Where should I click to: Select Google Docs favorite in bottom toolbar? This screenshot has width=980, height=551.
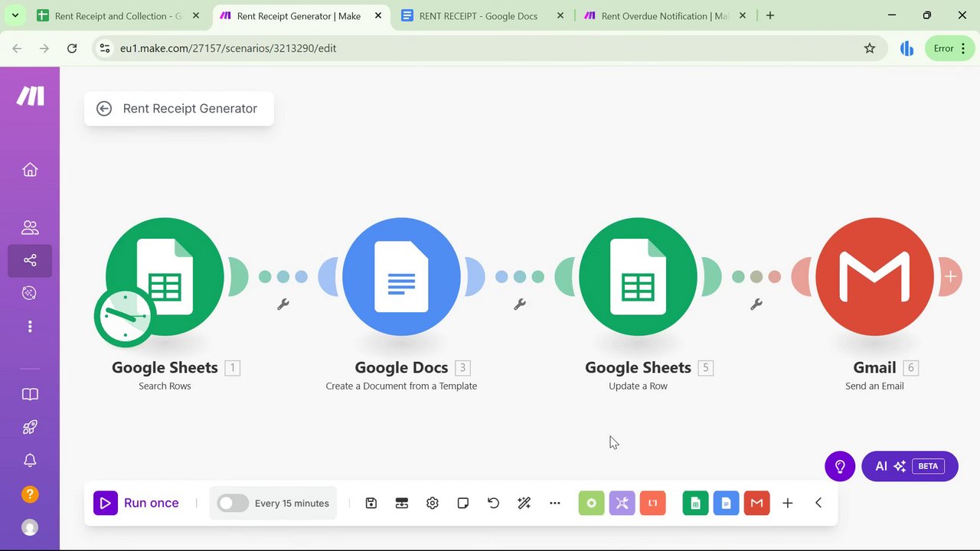pyautogui.click(x=726, y=503)
